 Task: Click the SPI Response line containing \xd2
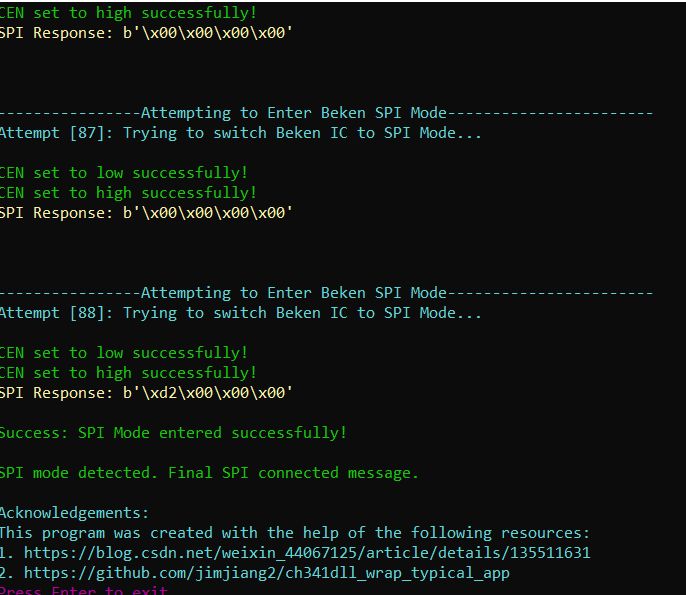(146, 393)
